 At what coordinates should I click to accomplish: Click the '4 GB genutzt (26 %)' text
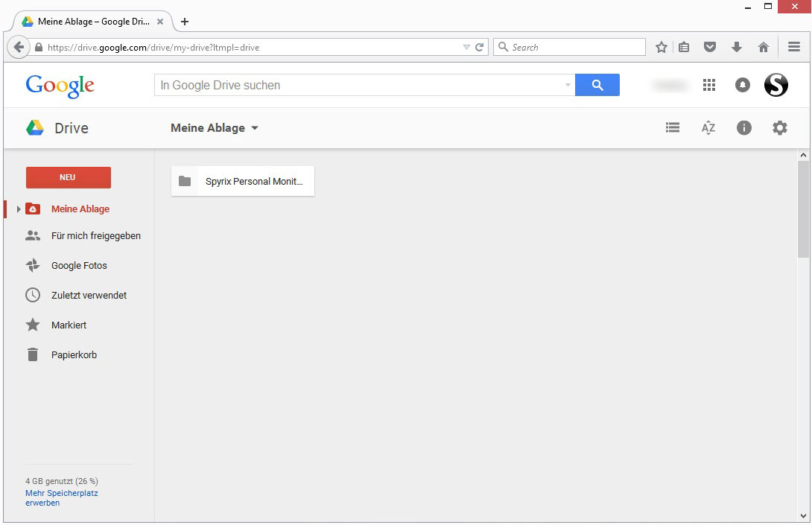[62, 481]
